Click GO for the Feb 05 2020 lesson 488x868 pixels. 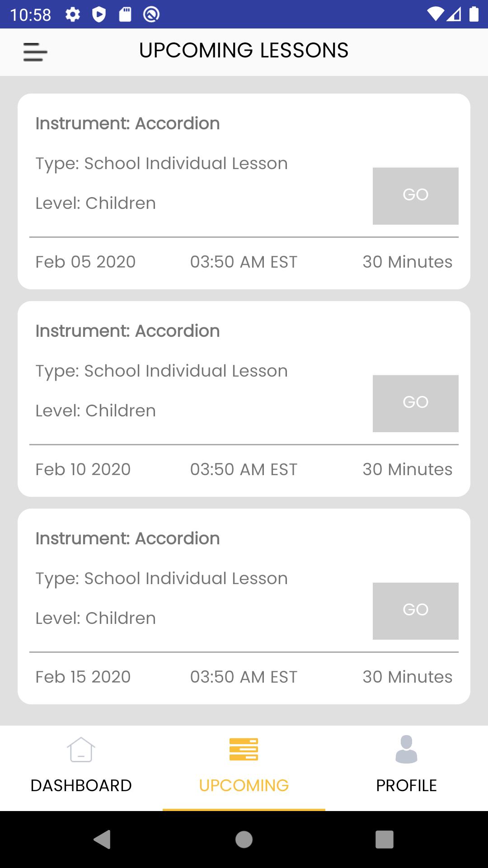416,196
